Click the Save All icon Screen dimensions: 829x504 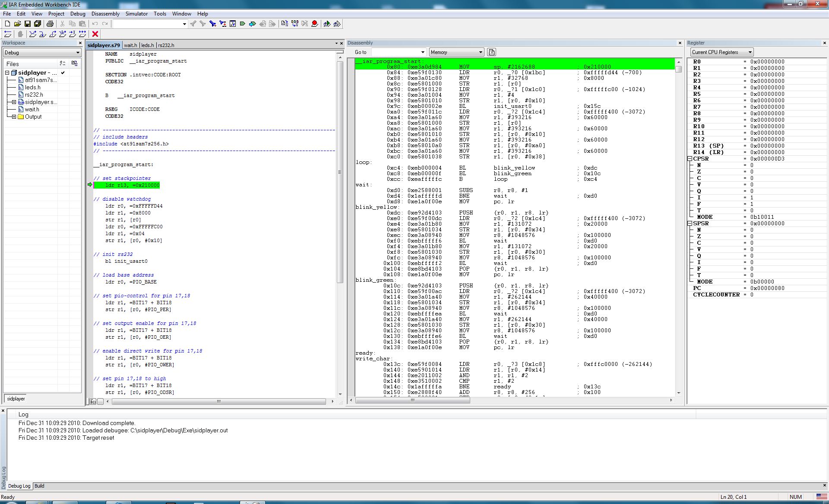(38, 24)
